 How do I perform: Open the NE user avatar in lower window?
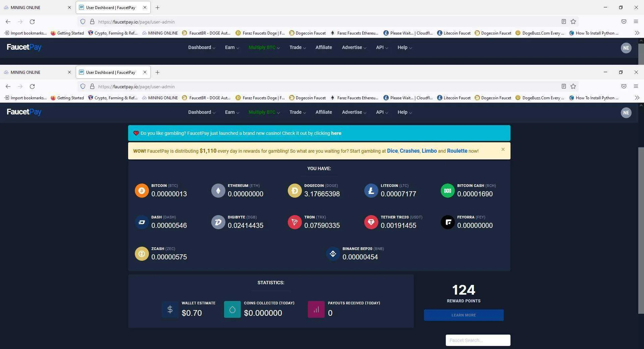(626, 112)
